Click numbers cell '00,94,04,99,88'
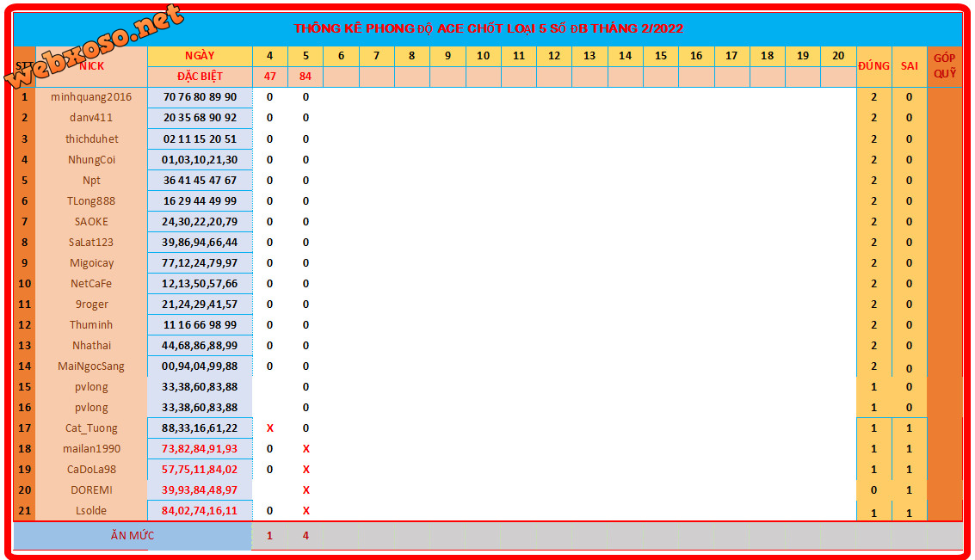Screen dimensions: 975x560 point(200,366)
